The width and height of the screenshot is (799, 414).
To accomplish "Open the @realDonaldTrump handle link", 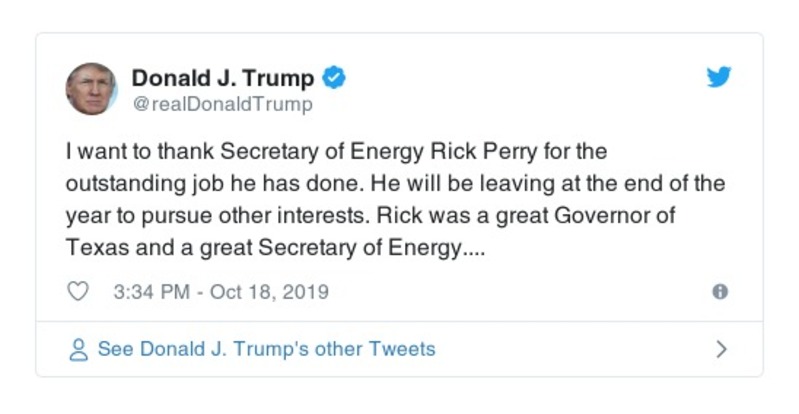I will point(222,103).
